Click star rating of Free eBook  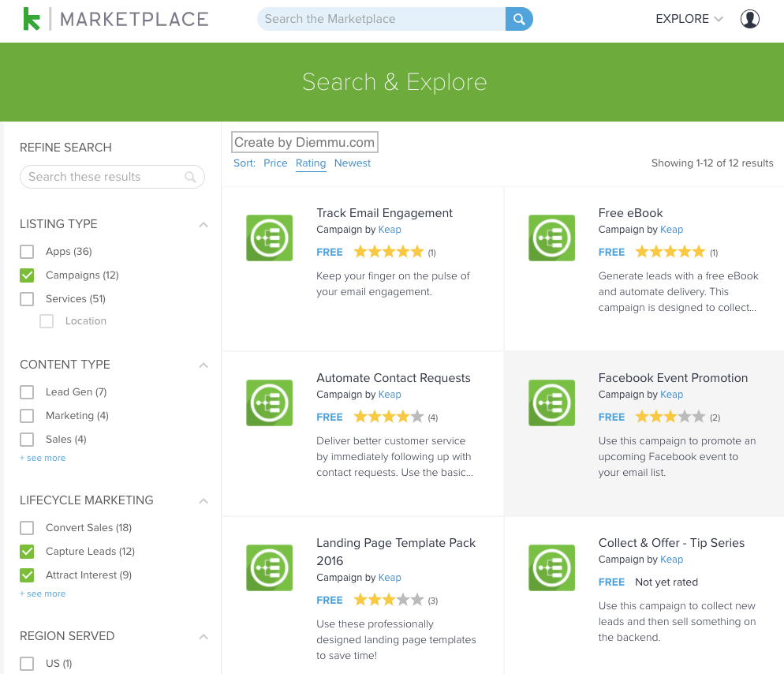(670, 252)
